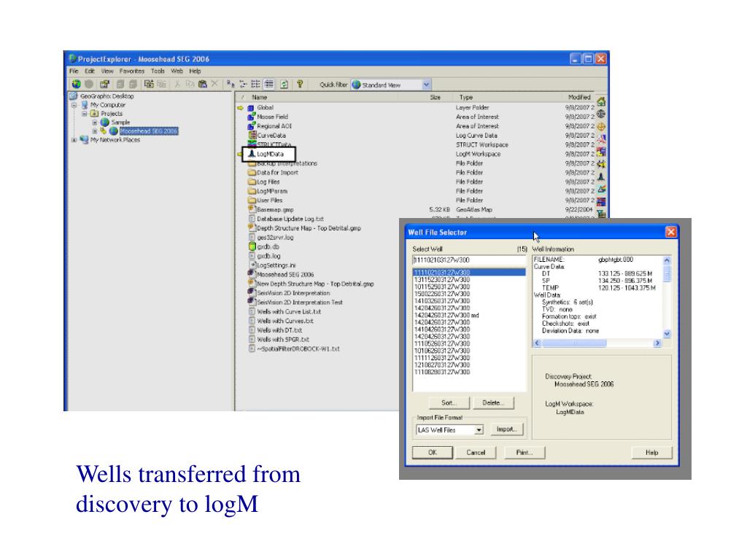
Task: Open the Web menu
Action: [177, 71]
